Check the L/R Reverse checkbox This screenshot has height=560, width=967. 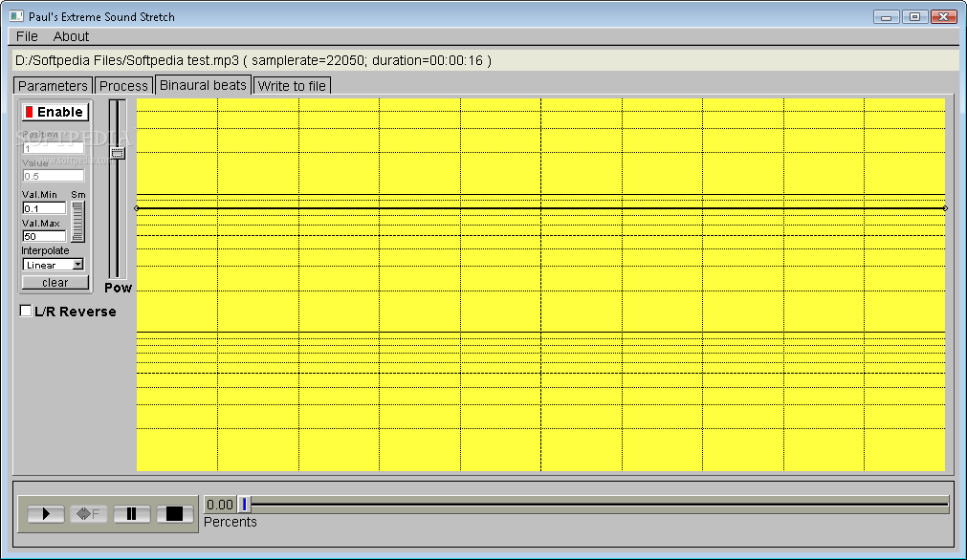coord(25,312)
